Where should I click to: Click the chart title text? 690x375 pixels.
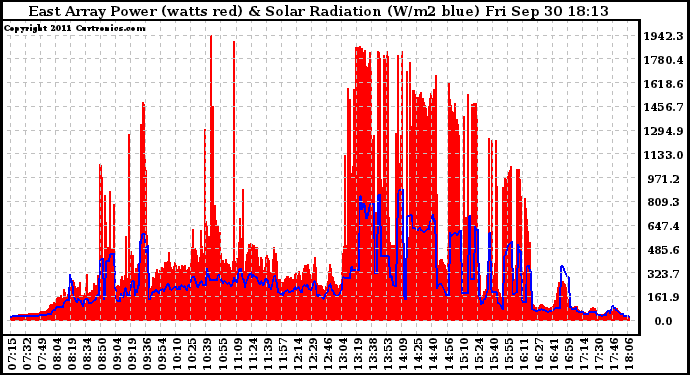(x=319, y=11)
